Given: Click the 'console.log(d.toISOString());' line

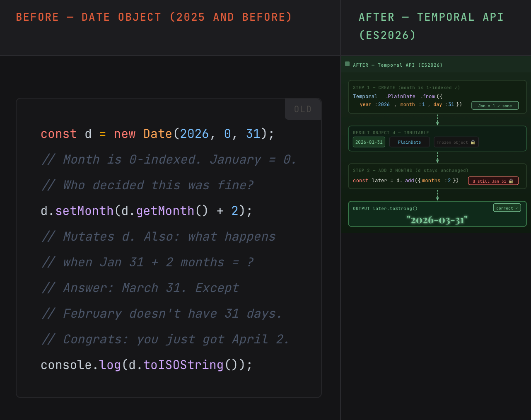Looking at the screenshot, I should coord(147,365).
